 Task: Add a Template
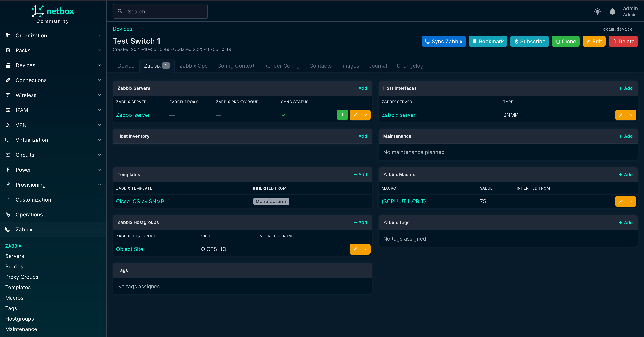[360, 174]
